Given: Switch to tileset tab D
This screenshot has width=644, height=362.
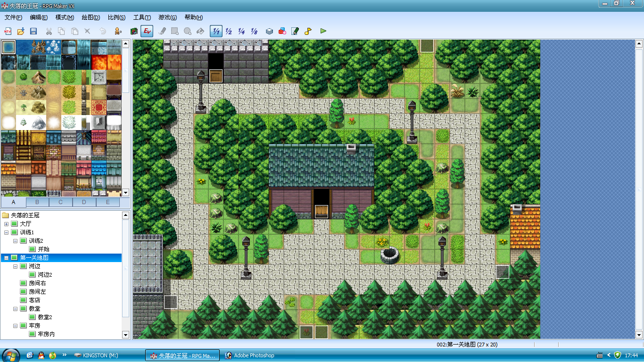Looking at the screenshot, I should (85, 202).
